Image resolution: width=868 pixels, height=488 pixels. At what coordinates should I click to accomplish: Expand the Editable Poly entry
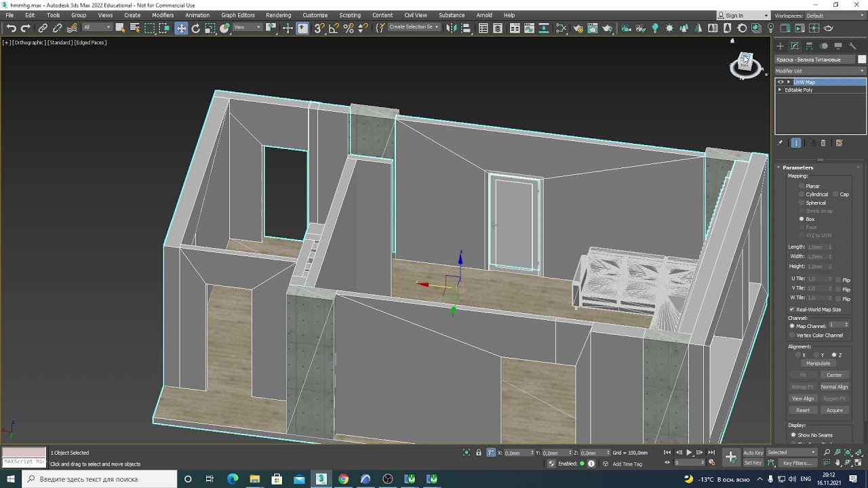tap(780, 90)
